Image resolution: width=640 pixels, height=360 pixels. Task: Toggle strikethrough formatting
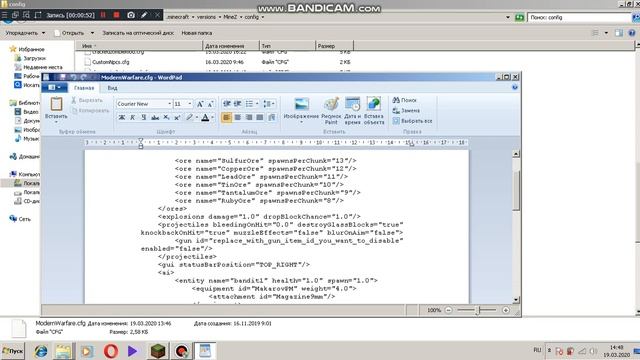[x=155, y=118]
